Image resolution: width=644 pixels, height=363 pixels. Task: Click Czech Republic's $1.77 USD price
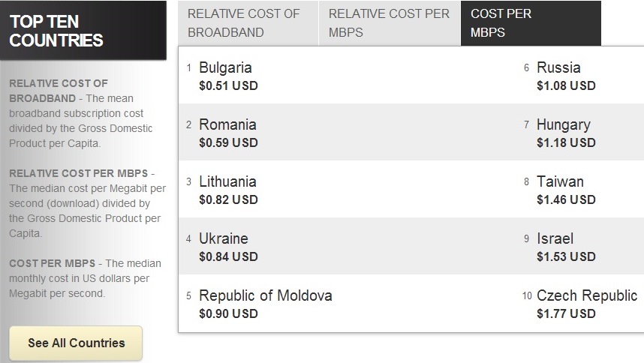click(566, 313)
